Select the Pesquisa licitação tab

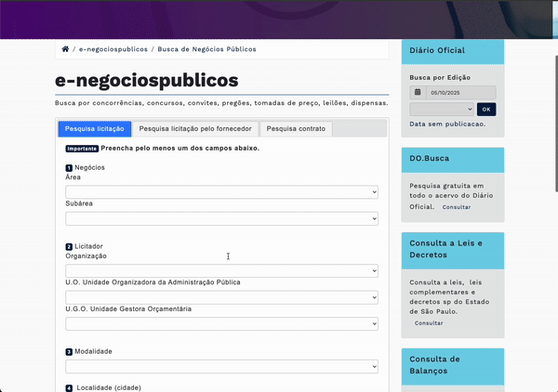pos(94,129)
